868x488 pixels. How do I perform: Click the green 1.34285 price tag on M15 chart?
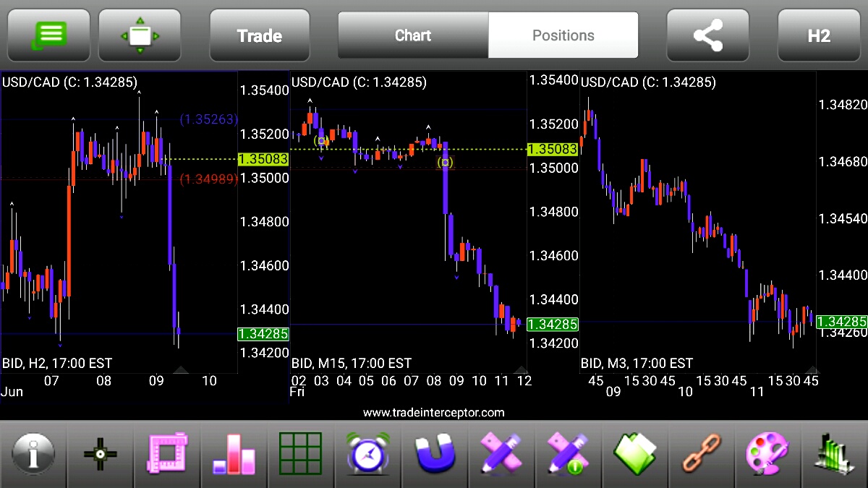[553, 325]
